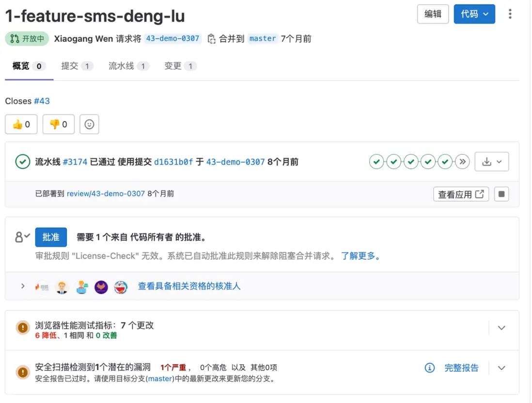This screenshot has width=532, height=403.
Task: Click the 批准 approve button
Action: click(51, 237)
